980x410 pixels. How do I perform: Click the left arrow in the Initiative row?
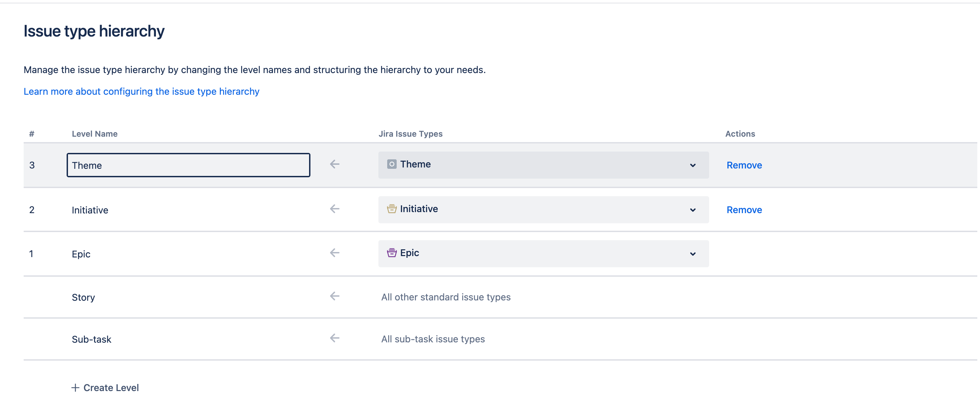[334, 209]
